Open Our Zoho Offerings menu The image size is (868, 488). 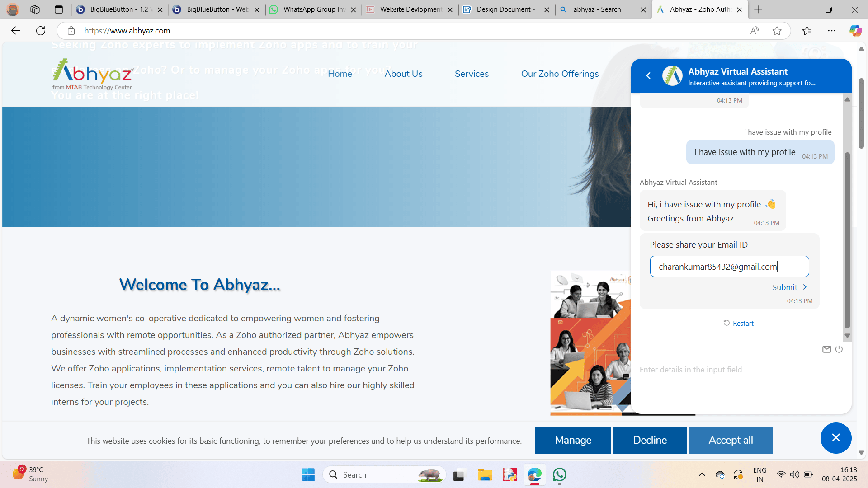coord(560,74)
